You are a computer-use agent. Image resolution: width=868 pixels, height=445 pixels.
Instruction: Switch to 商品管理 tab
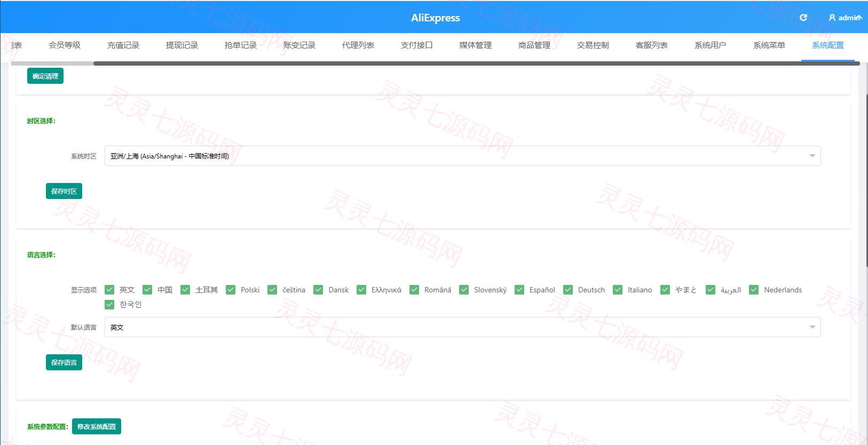[x=534, y=45]
